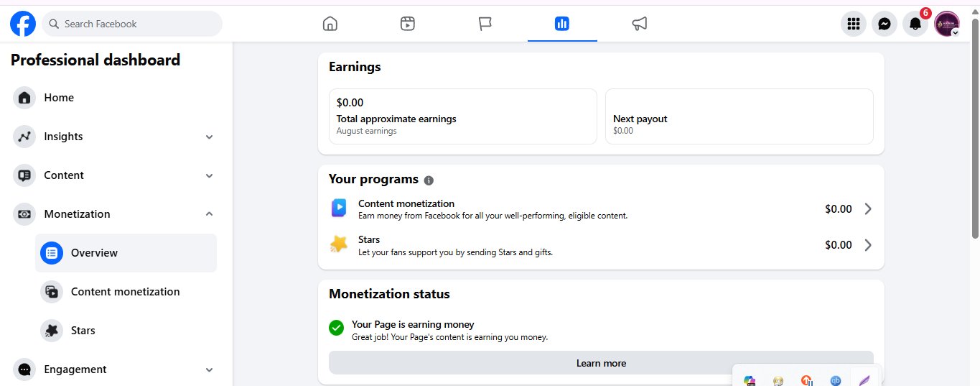Open Messenger chats

tap(885, 24)
